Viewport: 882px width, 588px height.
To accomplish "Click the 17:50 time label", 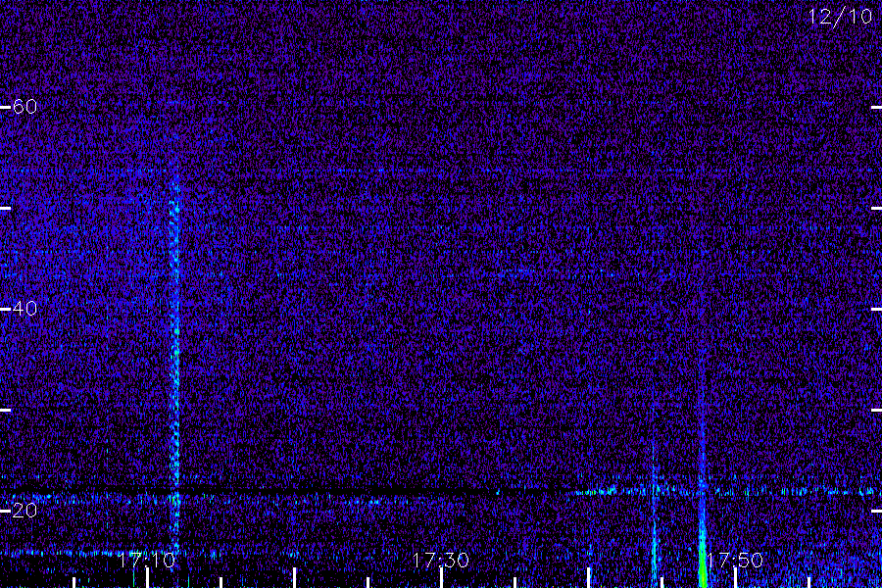I will point(735,560).
